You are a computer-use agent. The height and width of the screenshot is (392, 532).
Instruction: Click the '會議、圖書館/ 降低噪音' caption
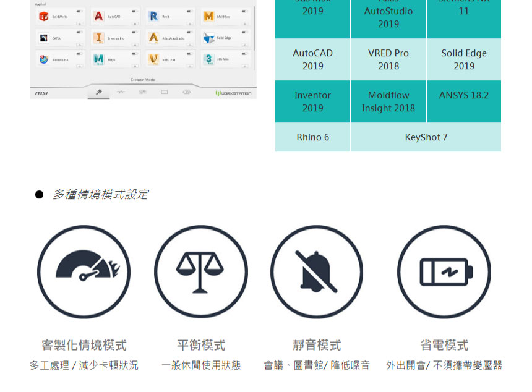[317, 365]
